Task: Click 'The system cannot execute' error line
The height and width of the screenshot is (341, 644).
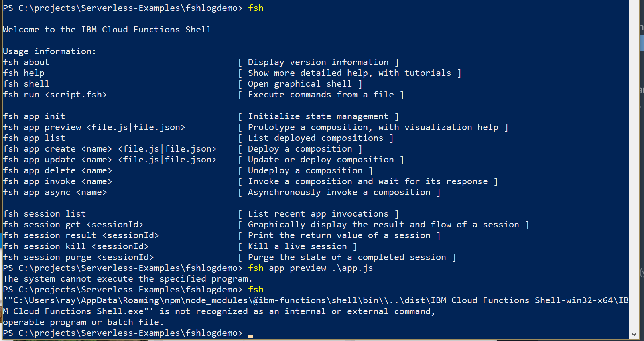Action: tap(128, 279)
